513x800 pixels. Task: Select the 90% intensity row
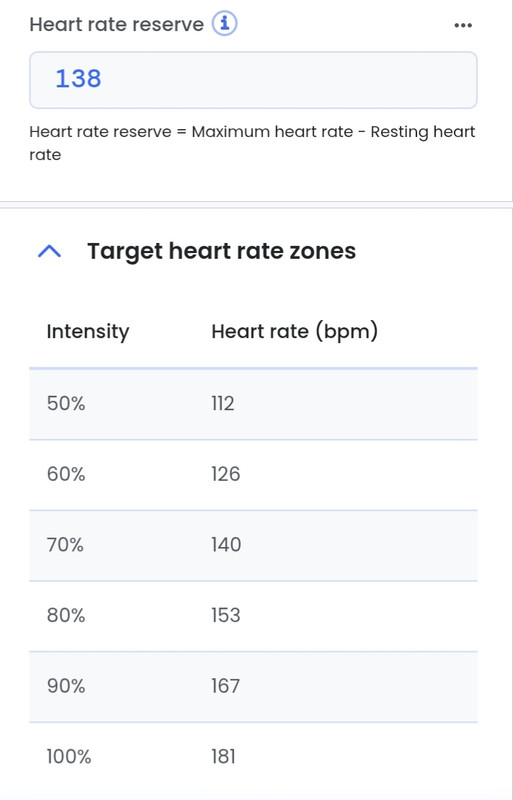point(253,686)
